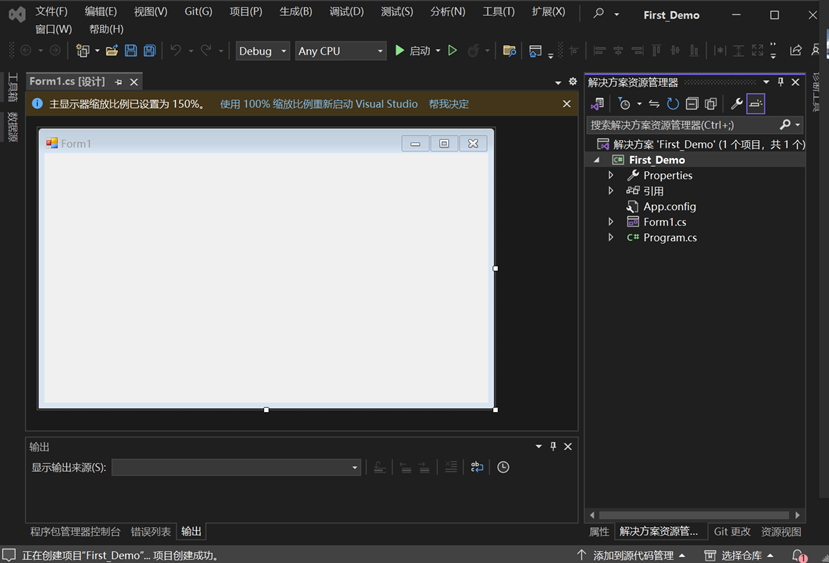Image resolution: width=829 pixels, height=563 pixels.
Task: Open the 调试(D) menu
Action: click(x=346, y=12)
